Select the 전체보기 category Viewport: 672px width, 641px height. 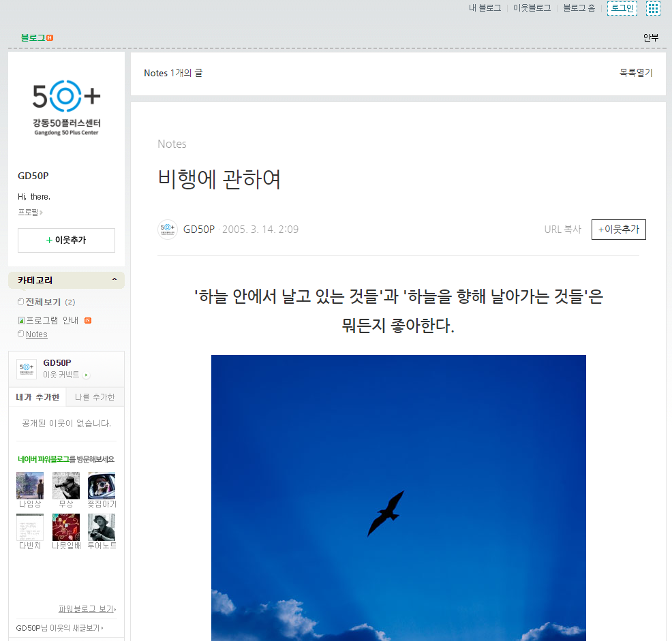(44, 302)
